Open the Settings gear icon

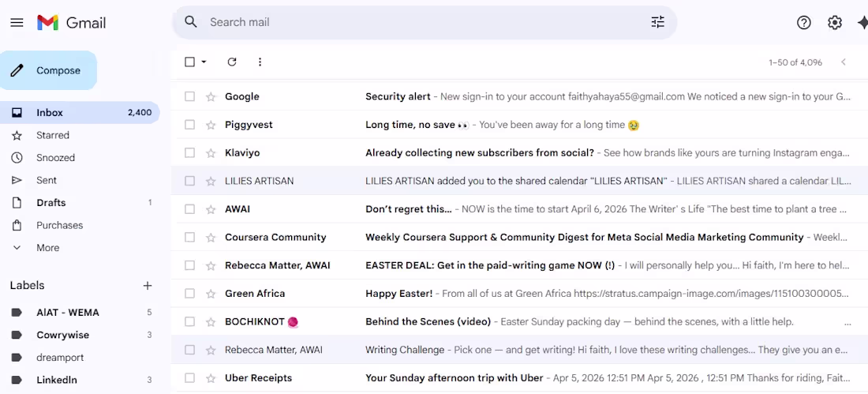click(x=835, y=23)
